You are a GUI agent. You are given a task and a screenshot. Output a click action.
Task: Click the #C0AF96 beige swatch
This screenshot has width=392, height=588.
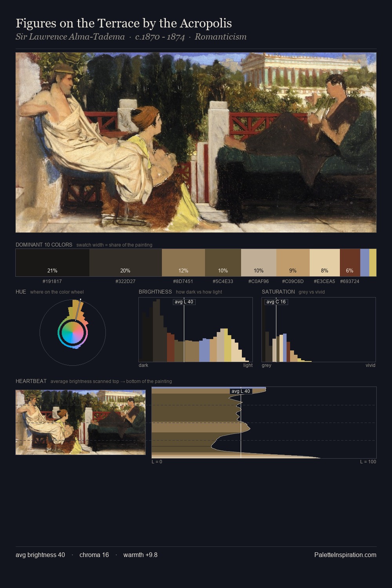click(x=259, y=263)
